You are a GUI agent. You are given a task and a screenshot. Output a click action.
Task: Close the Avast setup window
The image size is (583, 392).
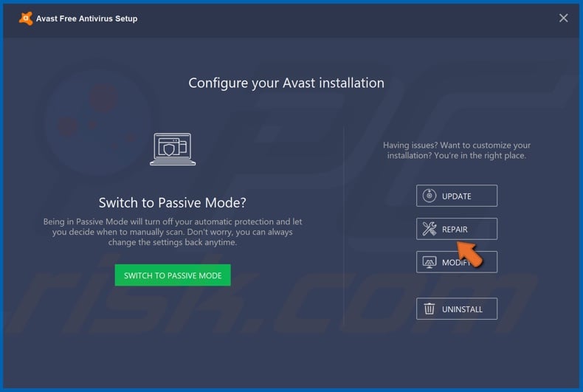coord(563,18)
